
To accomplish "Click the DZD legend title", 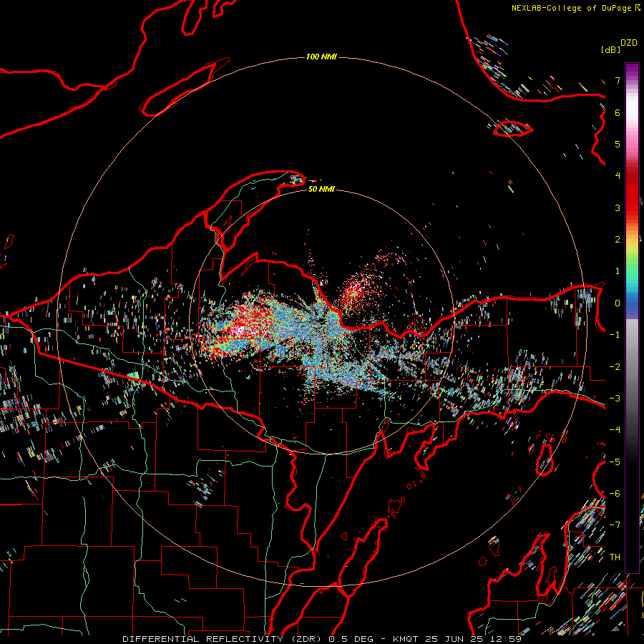I will [629, 43].
